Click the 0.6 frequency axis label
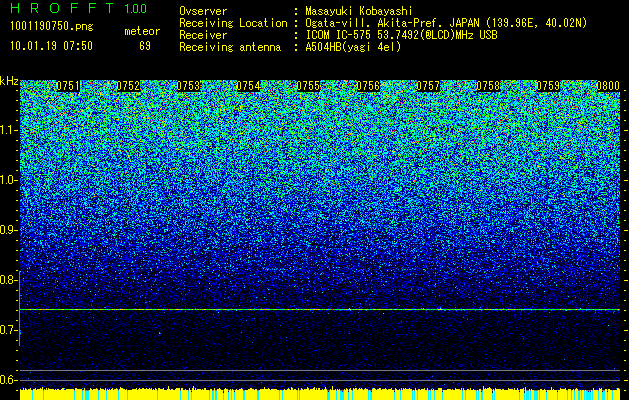This screenshot has height=400, width=629. click(7, 380)
